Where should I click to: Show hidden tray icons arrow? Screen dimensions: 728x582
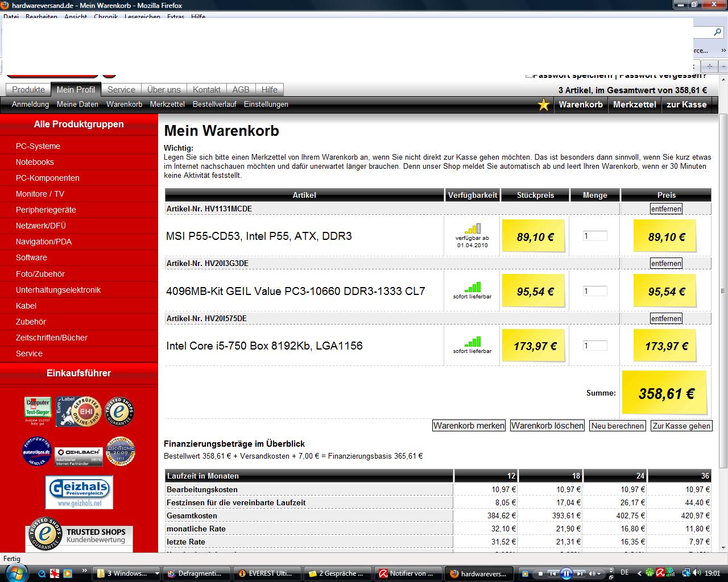[639, 573]
